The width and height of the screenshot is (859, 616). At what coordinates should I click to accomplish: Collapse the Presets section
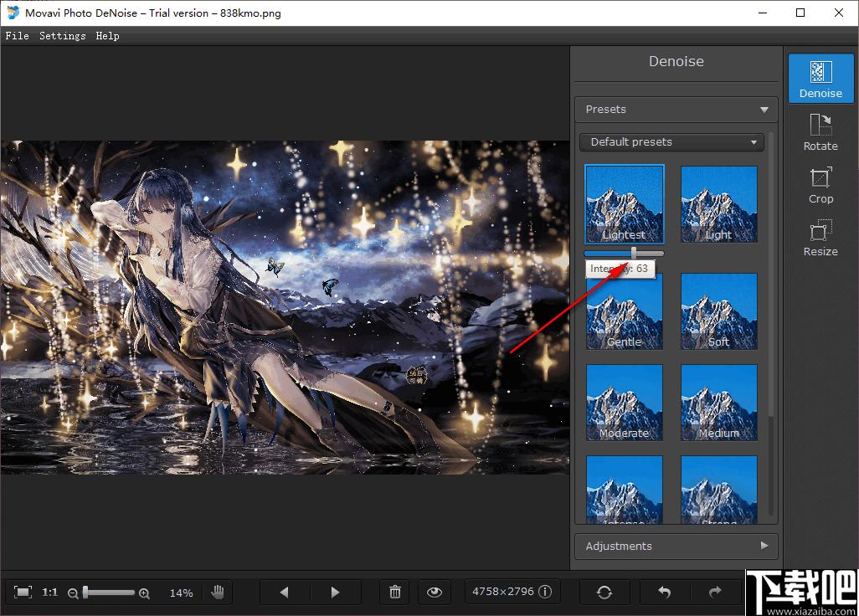click(x=676, y=110)
